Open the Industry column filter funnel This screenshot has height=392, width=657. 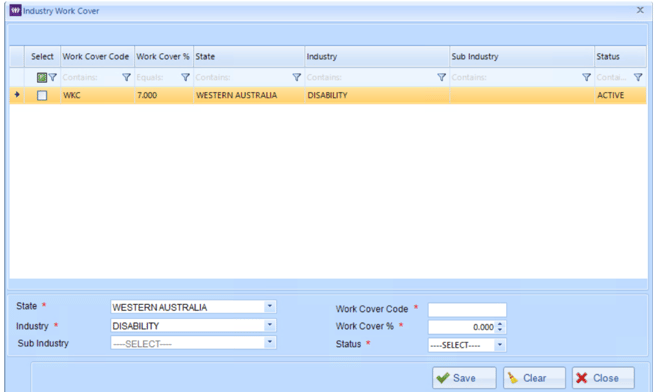(442, 77)
